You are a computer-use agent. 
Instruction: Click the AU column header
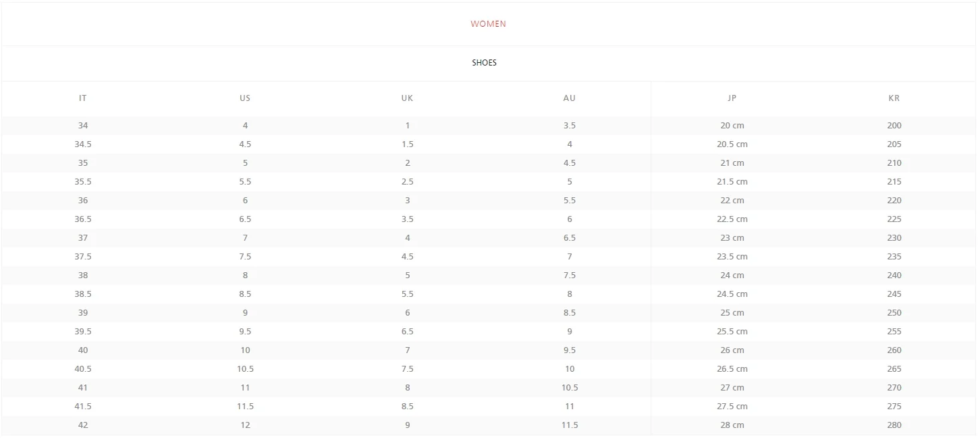coord(570,98)
